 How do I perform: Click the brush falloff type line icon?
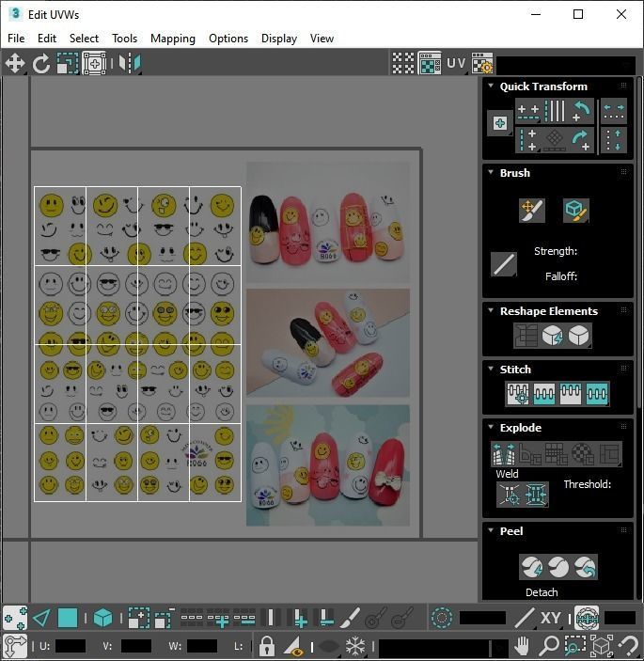tap(504, 264)
